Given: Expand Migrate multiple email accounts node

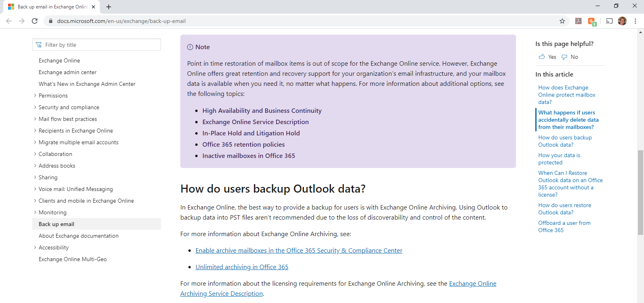Looking at the screenshot, I should [35, 142].
